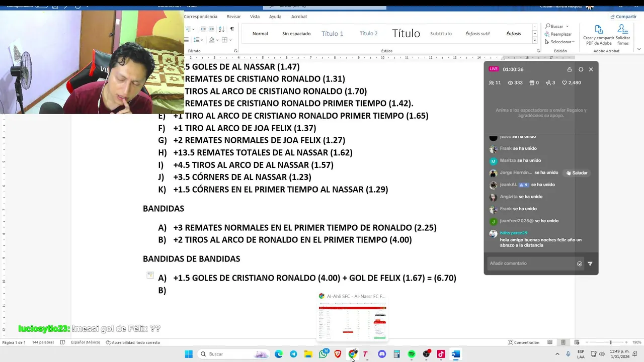The height and width of the screenshot is (362, 644).
Task: Enable Concentración focus mode
Action: coord(523,342)
